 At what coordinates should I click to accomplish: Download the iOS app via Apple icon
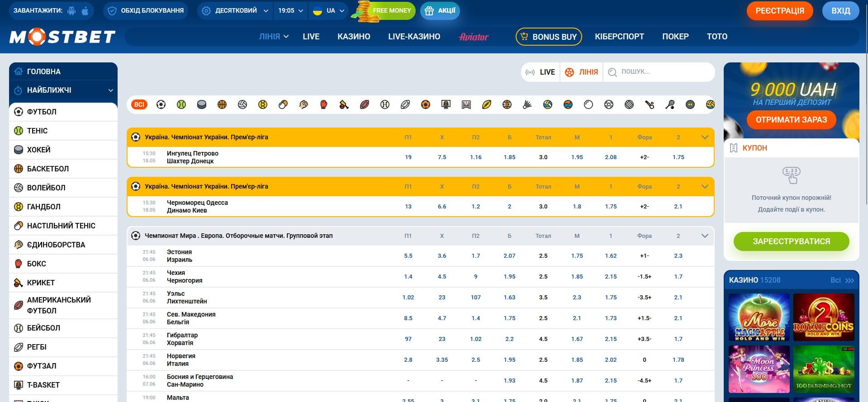(85, 10)
